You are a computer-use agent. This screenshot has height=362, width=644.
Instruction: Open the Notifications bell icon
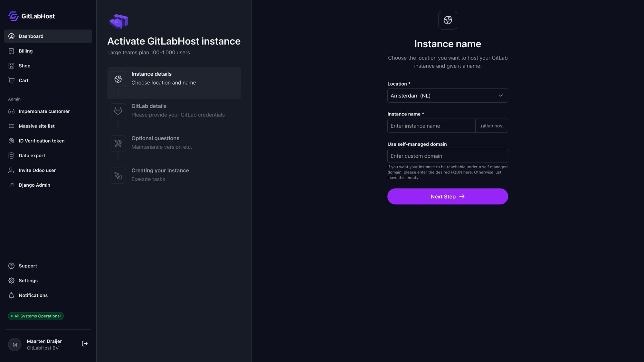[11, 295]
